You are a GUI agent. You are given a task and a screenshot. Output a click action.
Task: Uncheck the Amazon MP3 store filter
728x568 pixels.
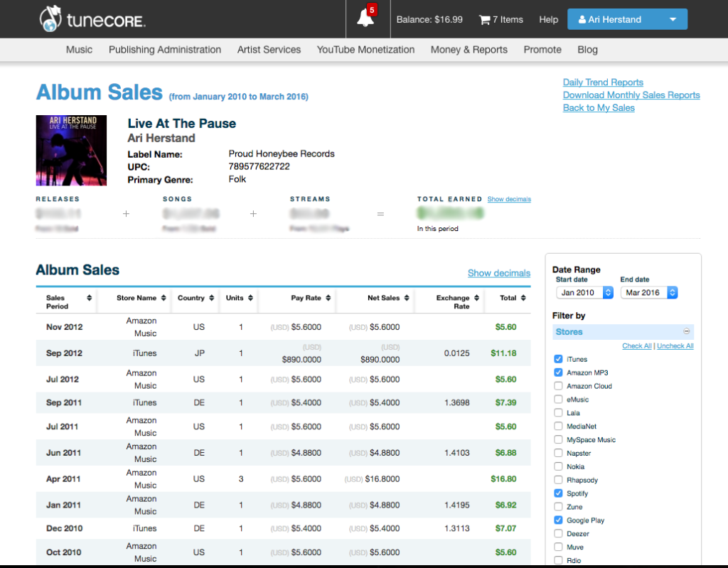(x=558, y=373)
